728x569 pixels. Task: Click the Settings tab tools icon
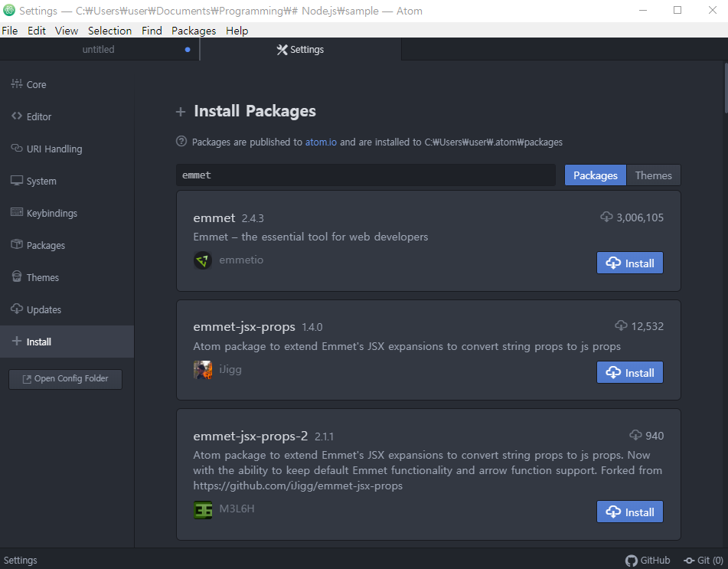pyautogui.click(x=282, y=50)
